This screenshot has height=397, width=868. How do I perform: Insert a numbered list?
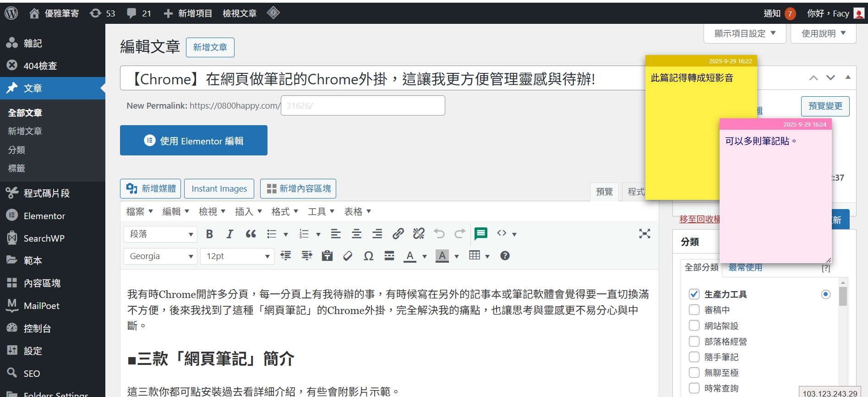pos(304,234)
